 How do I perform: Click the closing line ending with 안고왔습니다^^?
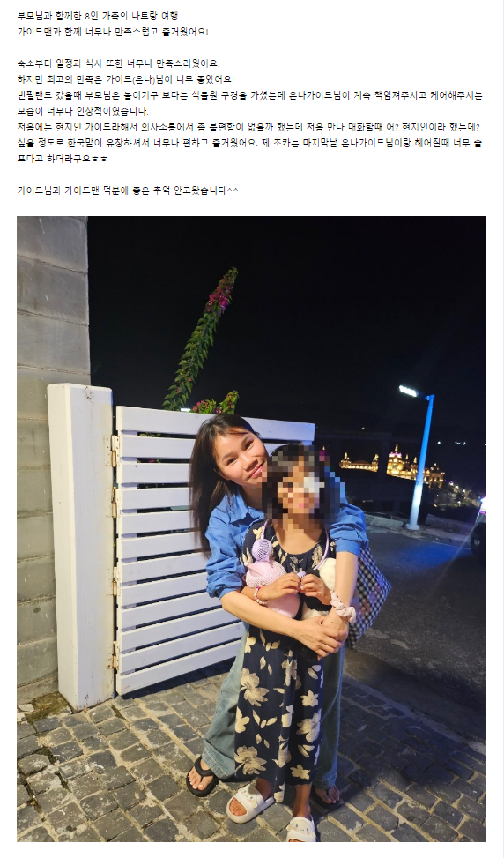(x=128, y=190)
